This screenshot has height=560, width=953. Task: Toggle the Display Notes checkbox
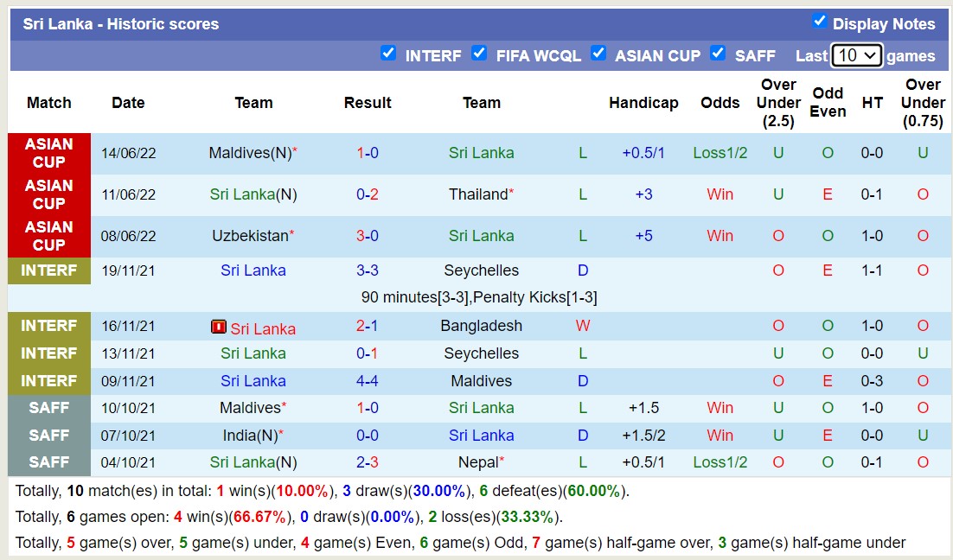click(820, 22)
